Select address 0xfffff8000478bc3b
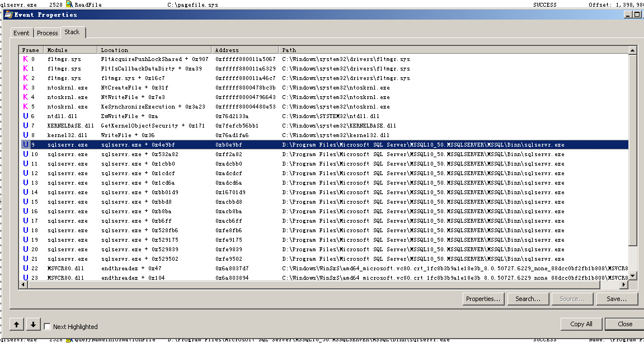This screenshot has height=343, width=644. click(245, 87)
